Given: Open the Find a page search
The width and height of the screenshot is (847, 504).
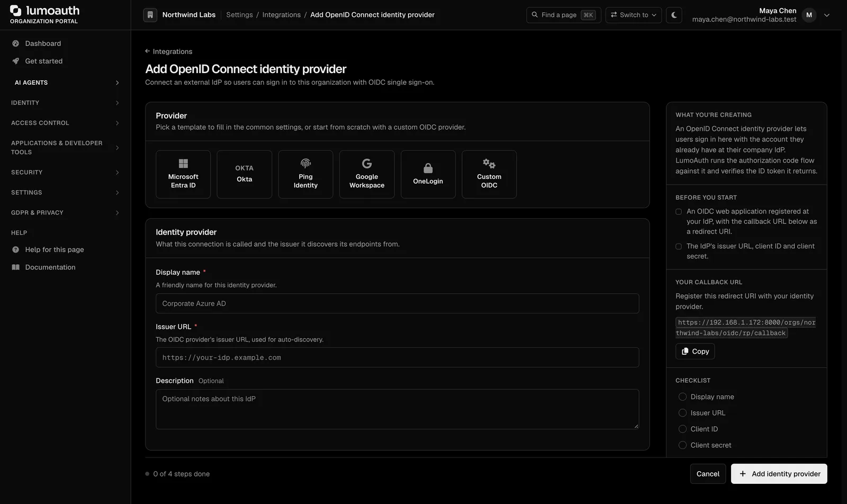Looking at the screenshot, I should (x=563, y=15).
